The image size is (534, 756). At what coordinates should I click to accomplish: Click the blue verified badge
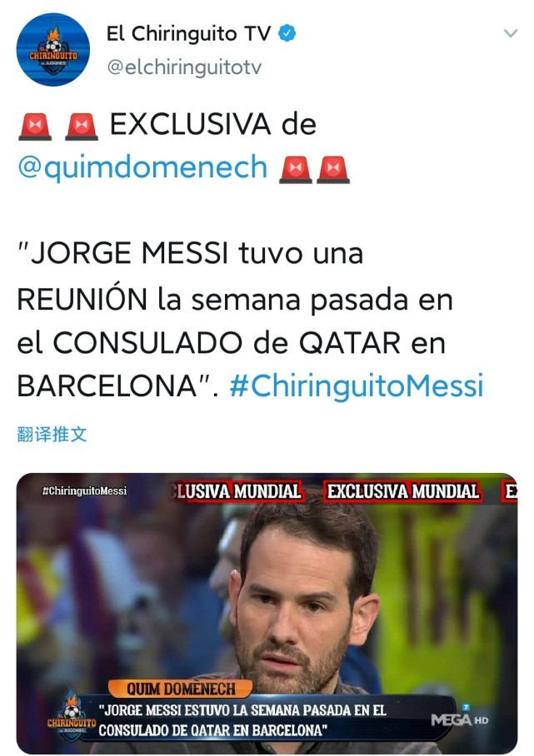pos(287,34)
